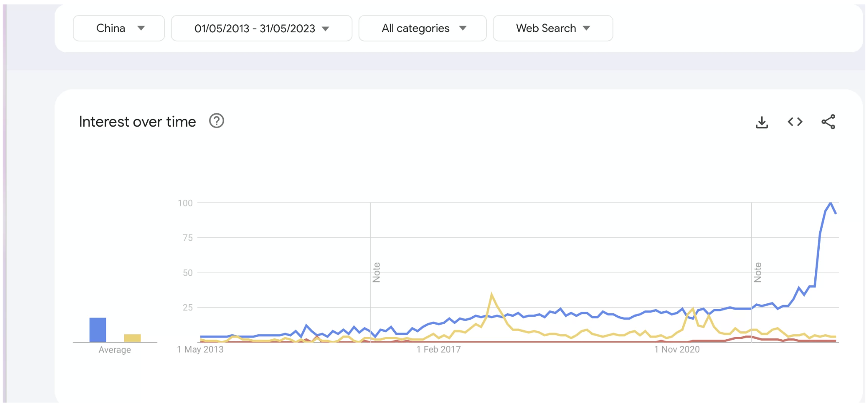Open the Web Search type dropdown

point(553,28)
